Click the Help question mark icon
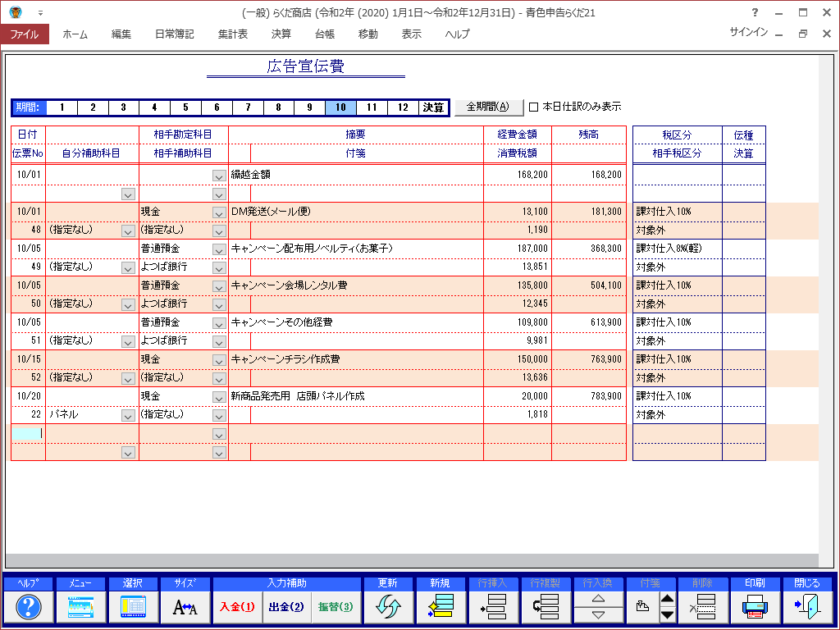 click(29, 607)
